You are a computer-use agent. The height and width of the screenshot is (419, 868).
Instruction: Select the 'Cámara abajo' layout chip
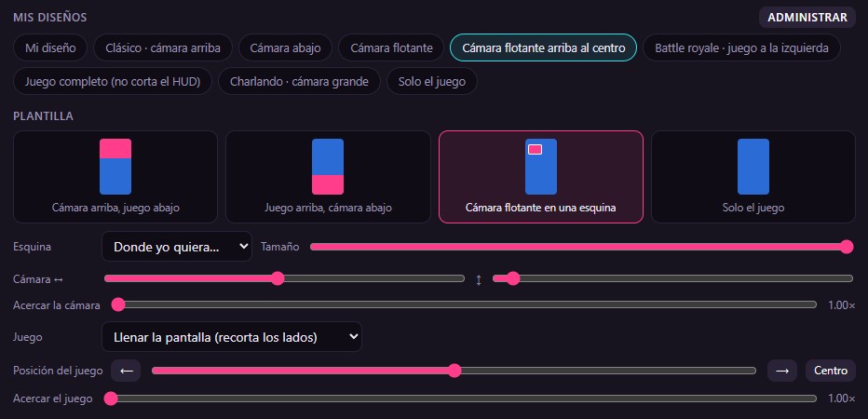[x=285, y=47]
